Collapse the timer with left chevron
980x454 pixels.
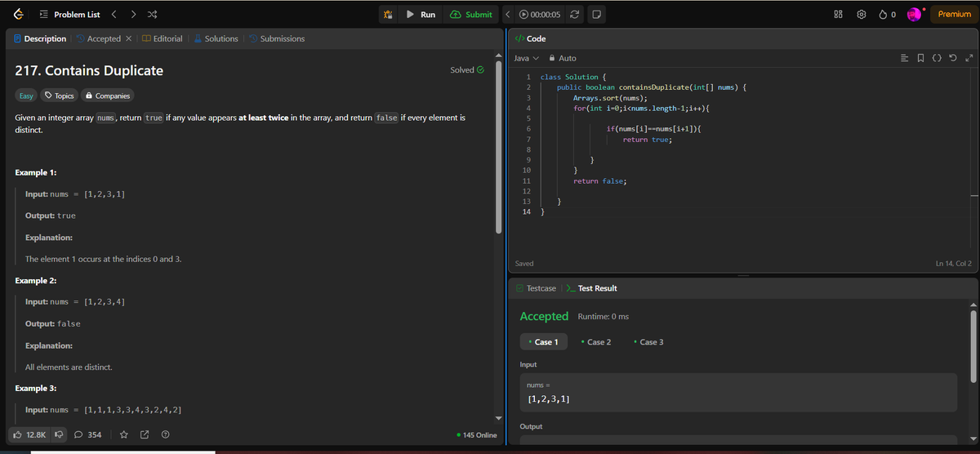click(x=508, y=15)
